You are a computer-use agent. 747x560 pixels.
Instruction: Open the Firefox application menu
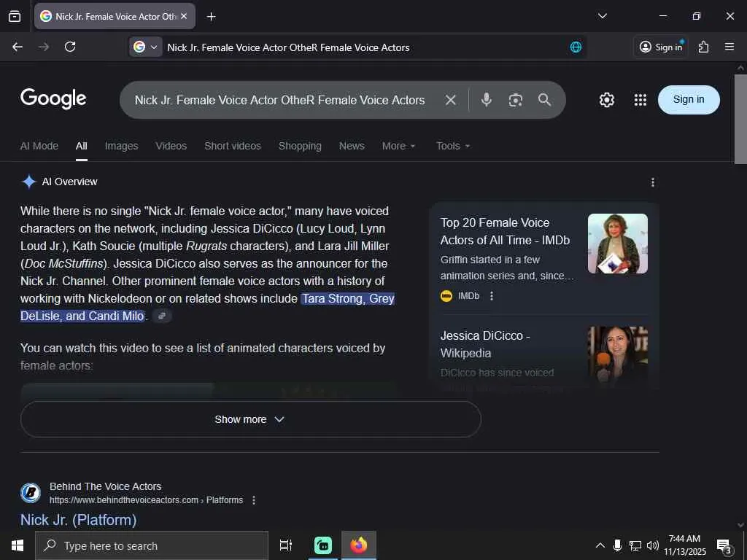click(x=729, y=47)
